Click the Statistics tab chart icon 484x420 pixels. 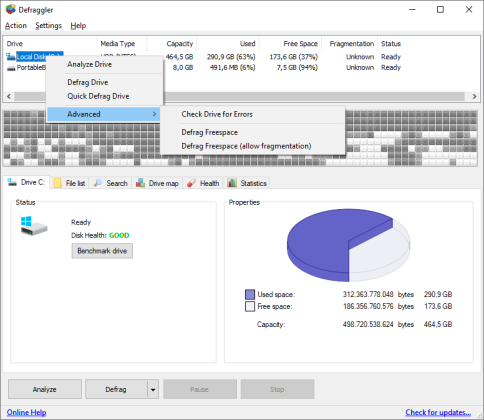(232, 183)
